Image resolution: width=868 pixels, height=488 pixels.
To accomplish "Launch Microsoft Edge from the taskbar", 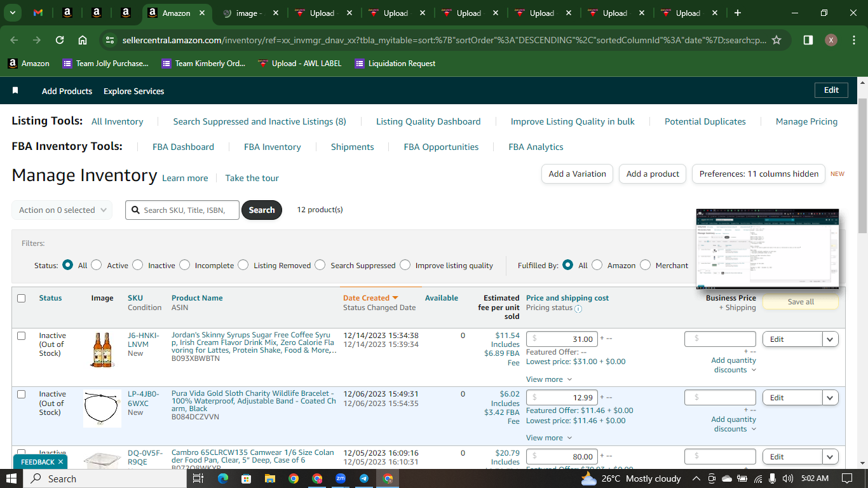I will point(222,478).
